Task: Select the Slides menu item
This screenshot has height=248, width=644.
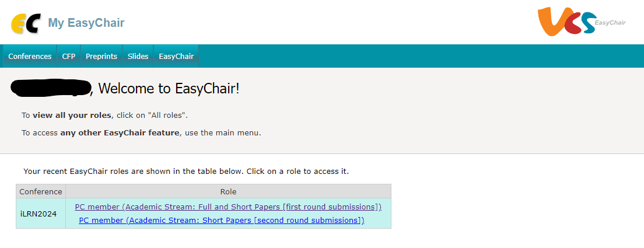Action: point(138,57)
